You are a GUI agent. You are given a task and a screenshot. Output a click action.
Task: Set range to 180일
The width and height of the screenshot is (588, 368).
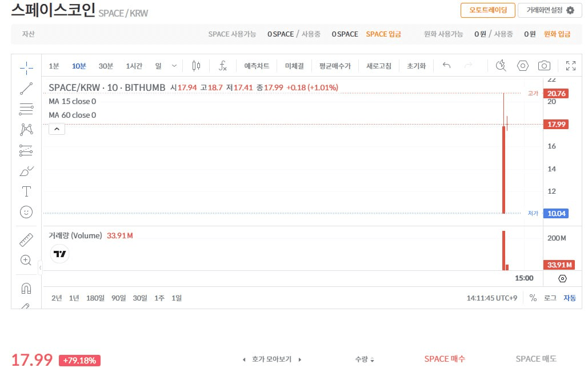click(95, 298)
